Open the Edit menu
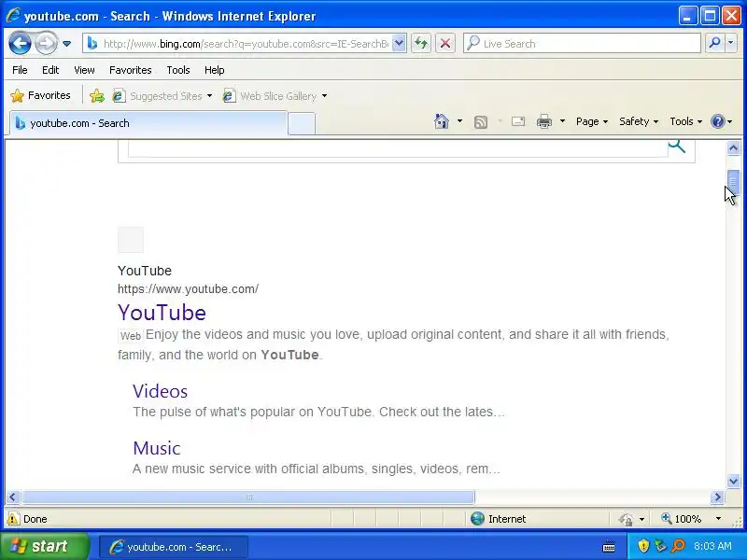Image resolution: width=747 pixels, height=560 pixels. coord(50,70)
